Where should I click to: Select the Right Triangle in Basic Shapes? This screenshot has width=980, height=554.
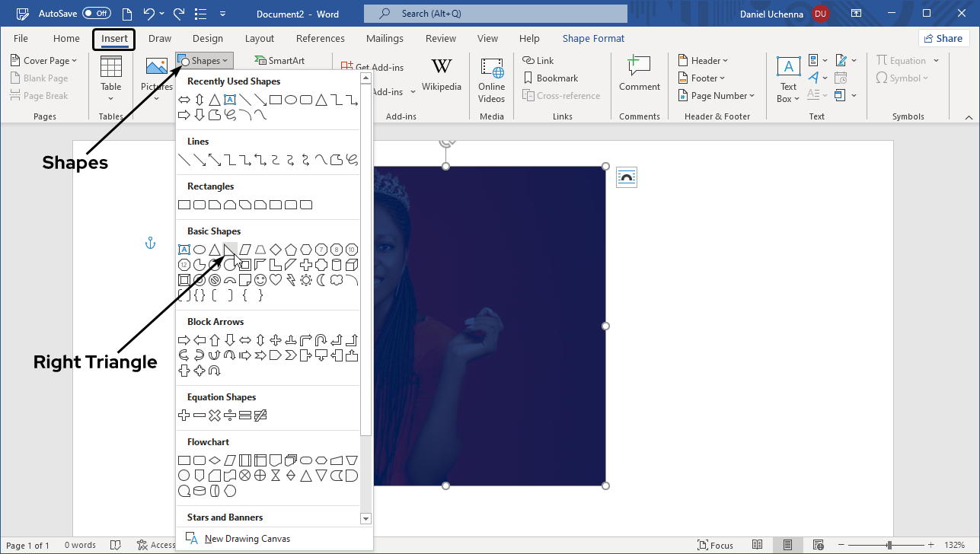230,250
